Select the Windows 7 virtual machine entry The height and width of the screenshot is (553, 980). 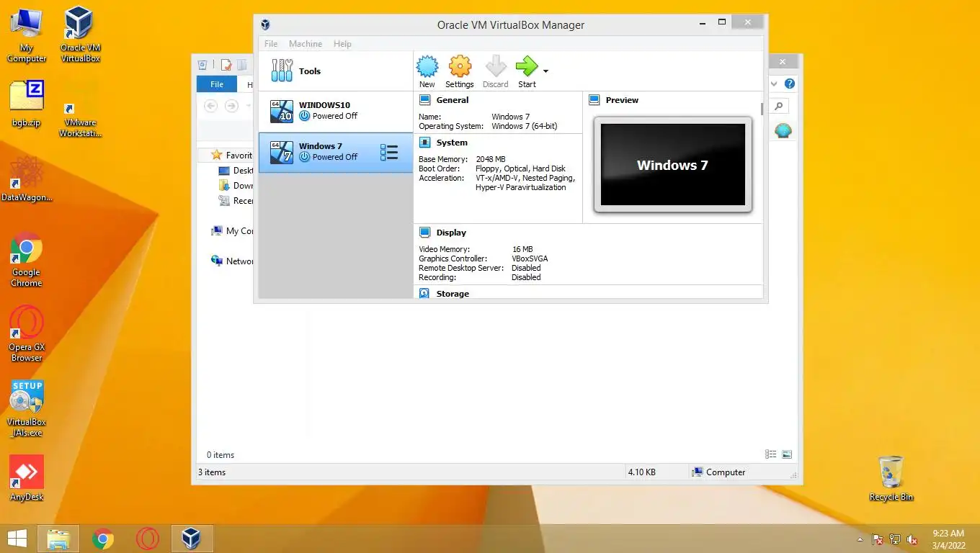point(336,152)
